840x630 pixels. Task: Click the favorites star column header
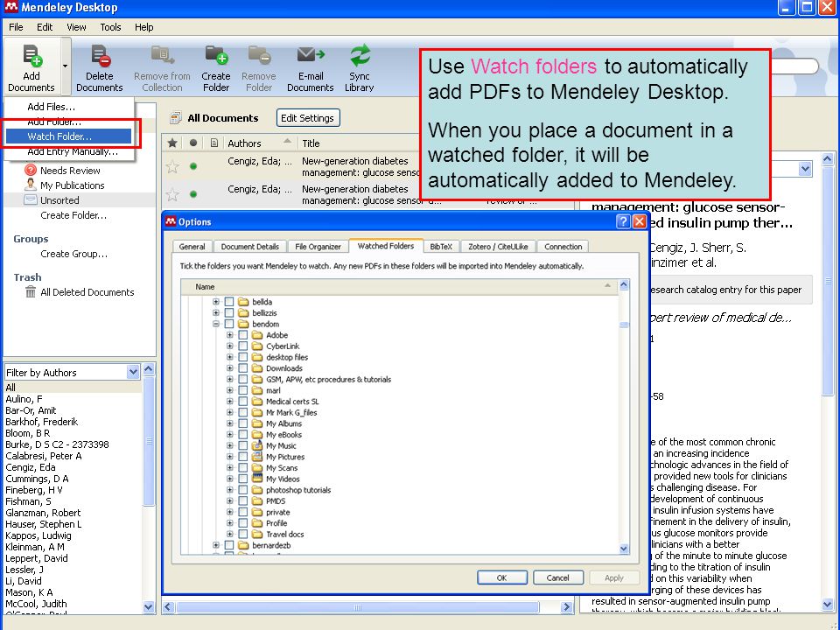[x=172, y=143]
